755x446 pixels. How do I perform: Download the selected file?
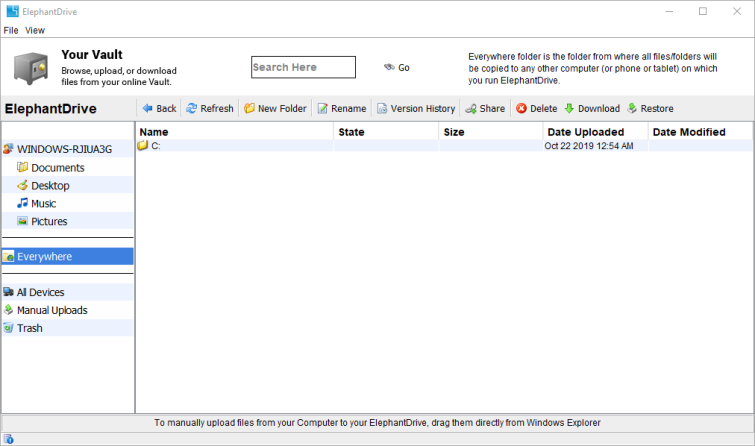592,108
